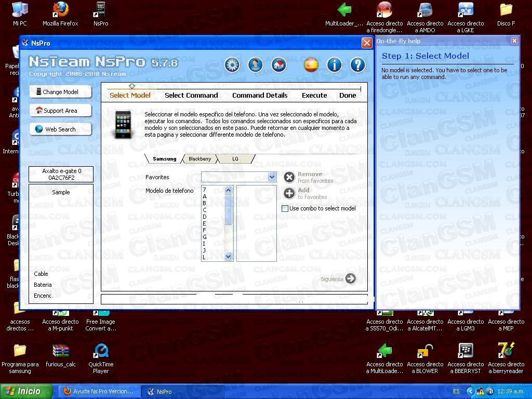The image size is (532, 399).
Task: Open help via the question mark icon
Action: coord(357,65)
